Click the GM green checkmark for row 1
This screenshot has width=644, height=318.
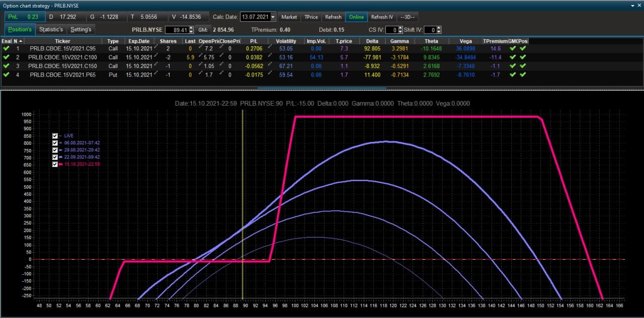(x=513, y=49)
